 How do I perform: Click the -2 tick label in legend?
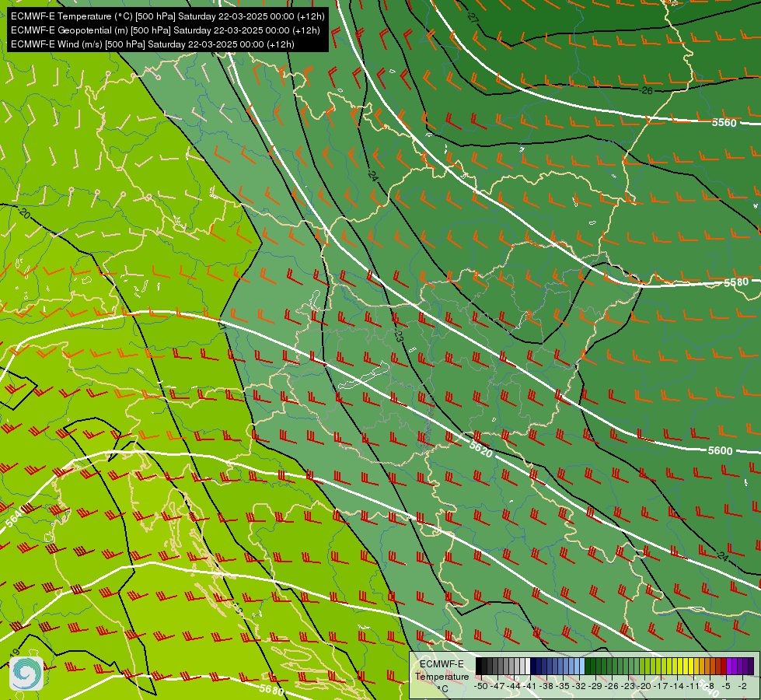pyautogui.click(x=742, y=686)
